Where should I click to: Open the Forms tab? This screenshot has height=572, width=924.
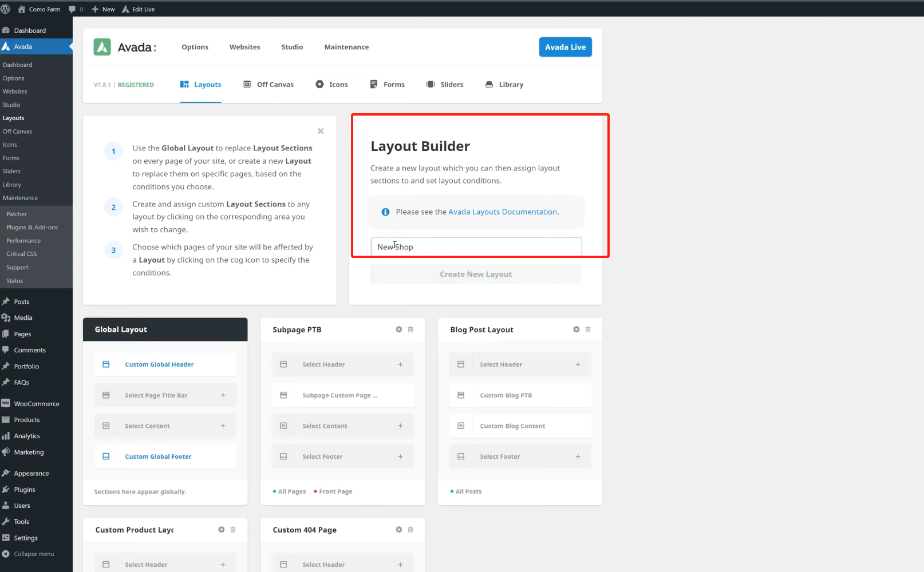pyautogui.click(x=388, y=85)
